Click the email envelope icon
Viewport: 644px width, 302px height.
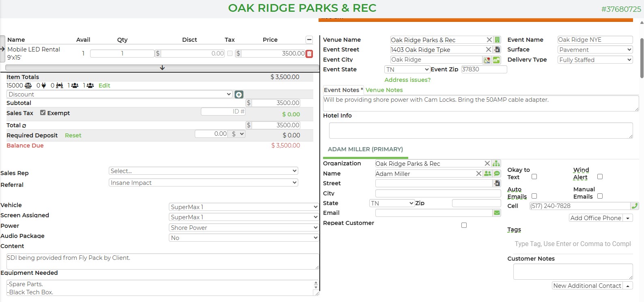tap(497, 213)
